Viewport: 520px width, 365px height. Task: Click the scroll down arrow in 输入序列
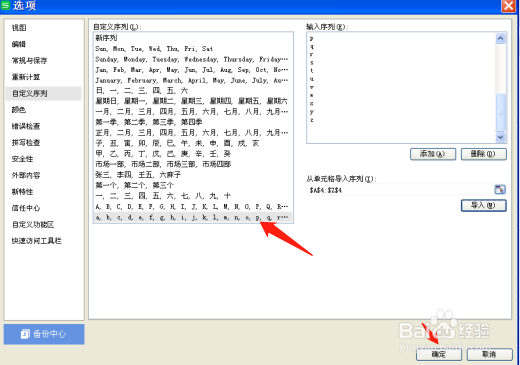click(x=501, y=137)
